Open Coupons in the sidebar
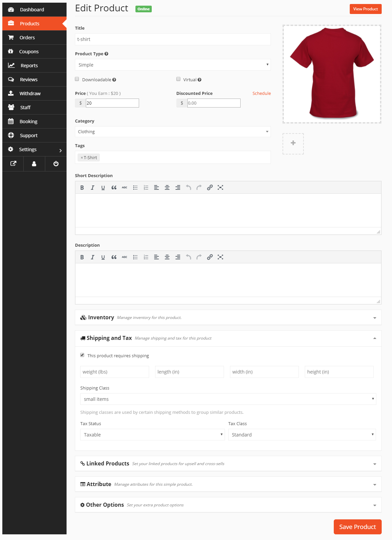The width and height of the screenshot is (392, 540). [35, 52]
